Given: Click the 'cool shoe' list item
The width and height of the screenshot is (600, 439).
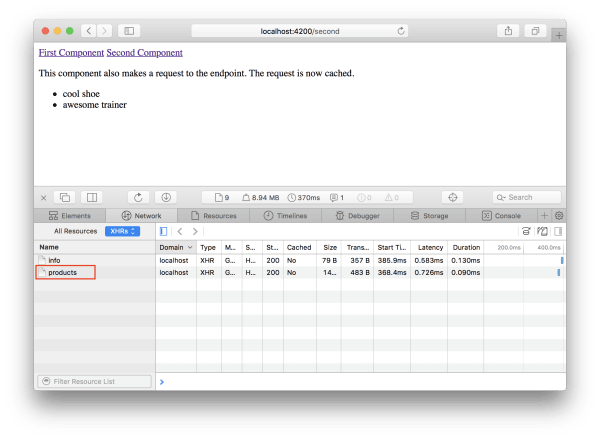Looking at the screenshot, I should [x=81, y=94].
